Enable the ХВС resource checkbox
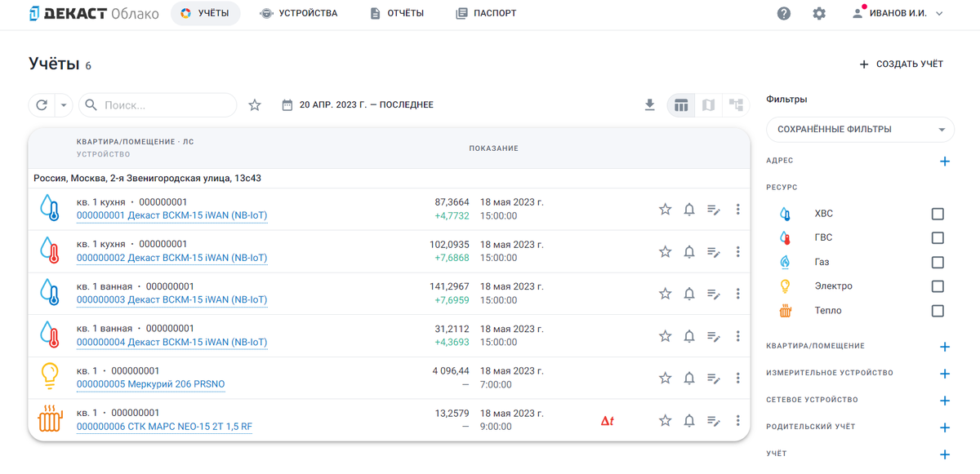 938,214
